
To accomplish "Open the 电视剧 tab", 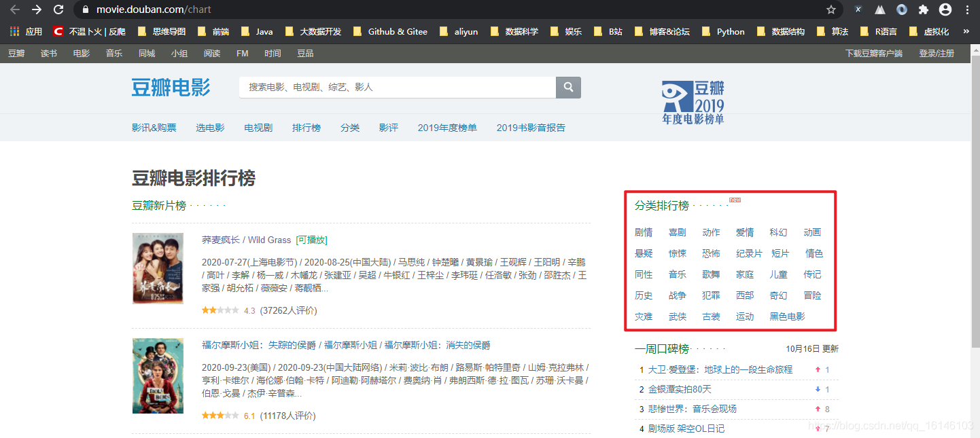I will click(x=258, y=128).
